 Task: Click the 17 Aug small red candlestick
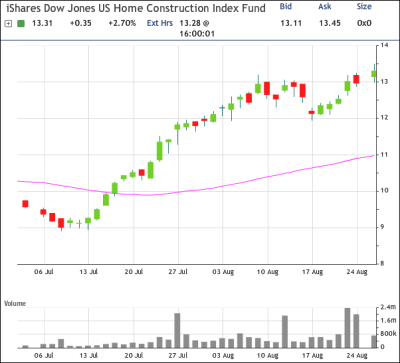[312, 112]
